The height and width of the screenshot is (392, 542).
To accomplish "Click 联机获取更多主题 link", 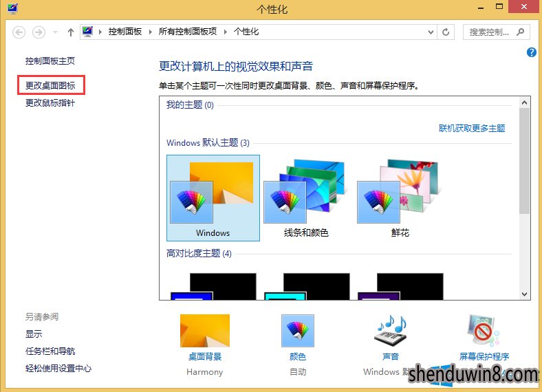I will click(472, 128).
